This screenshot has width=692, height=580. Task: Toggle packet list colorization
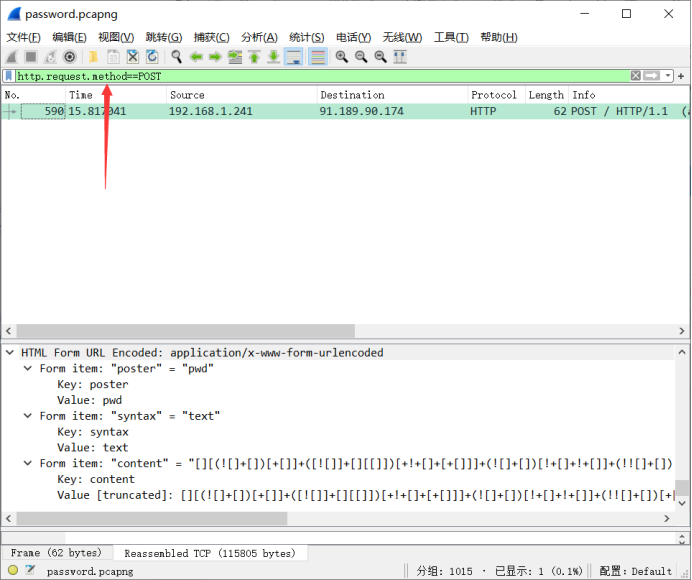pyautogui.click(x=318, y=57)
